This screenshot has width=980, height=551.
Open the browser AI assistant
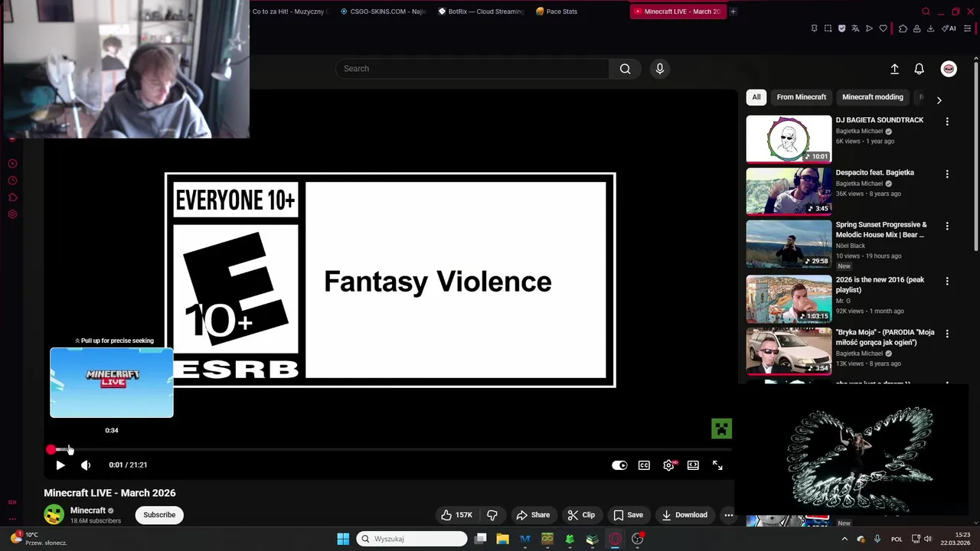[949, 28]
